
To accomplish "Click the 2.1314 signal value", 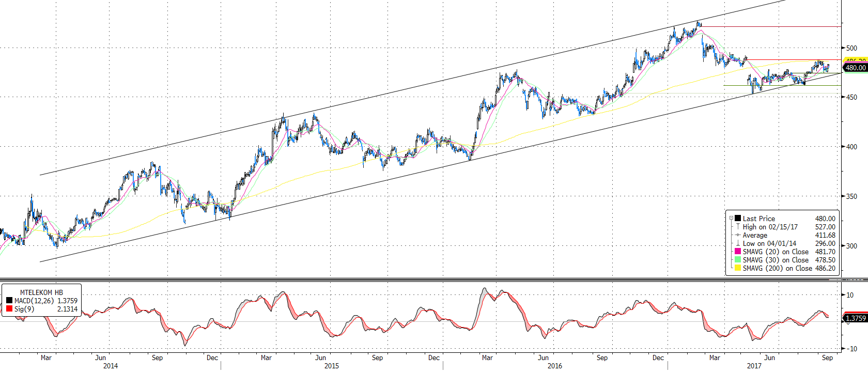I will pyautogui.click(x=67, y=309).
